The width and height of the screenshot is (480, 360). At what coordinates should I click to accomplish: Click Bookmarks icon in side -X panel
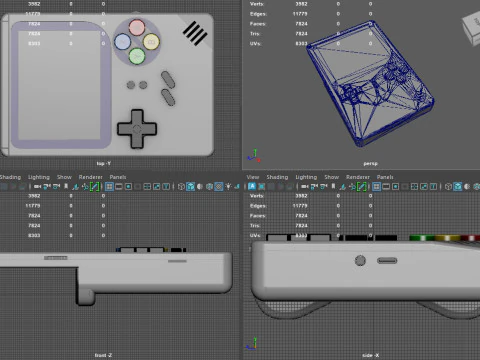click(333, 187)
